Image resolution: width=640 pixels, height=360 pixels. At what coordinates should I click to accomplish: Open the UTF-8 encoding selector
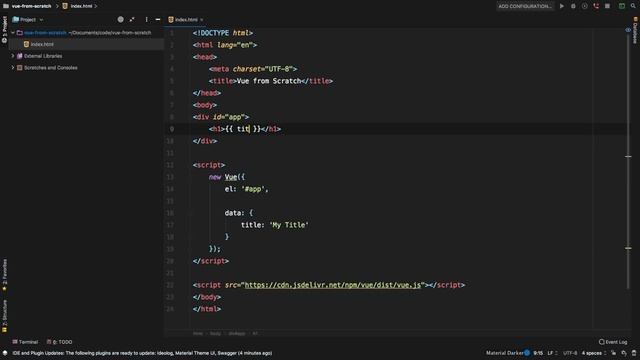[x=570, y=353]
